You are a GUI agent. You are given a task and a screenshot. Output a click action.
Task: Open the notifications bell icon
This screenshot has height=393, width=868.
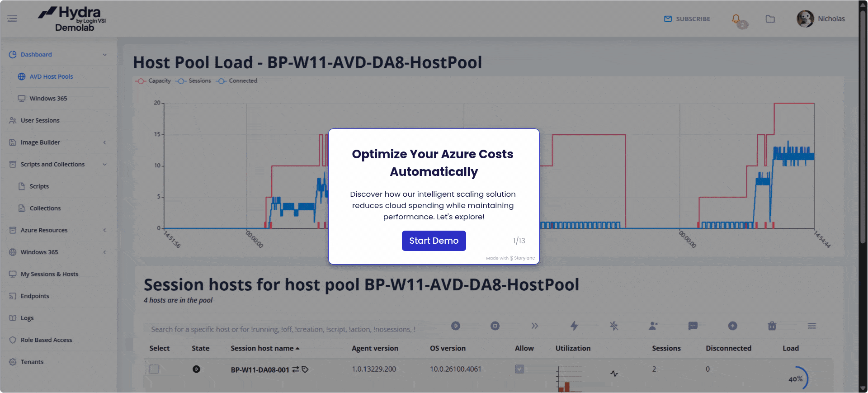pyautogui.click(x=736, y=19)
